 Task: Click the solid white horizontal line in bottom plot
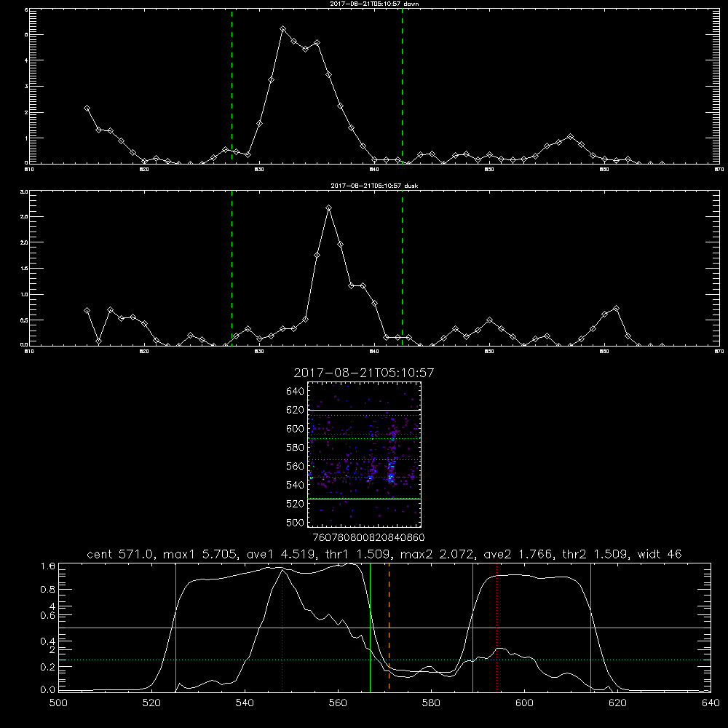click(384, 628)
